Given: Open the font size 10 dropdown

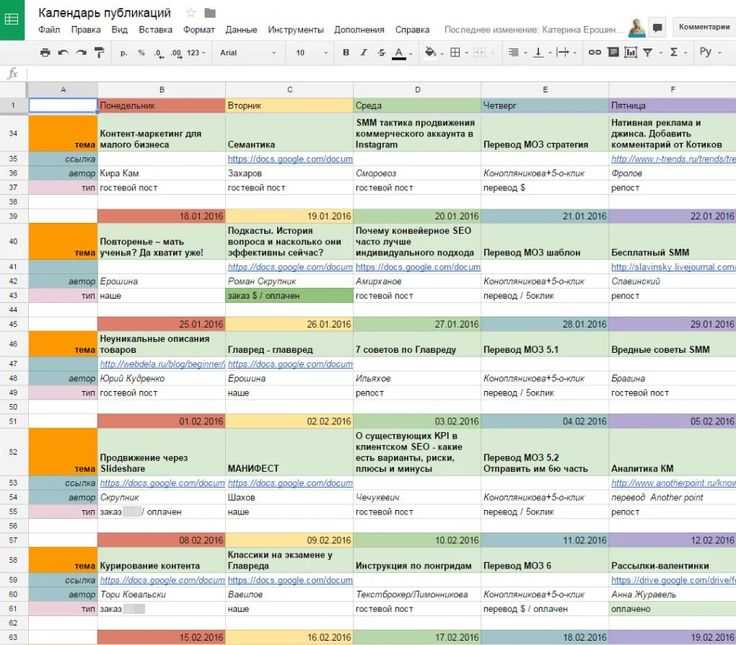Looking at the screenshot, I should point(311,53).
